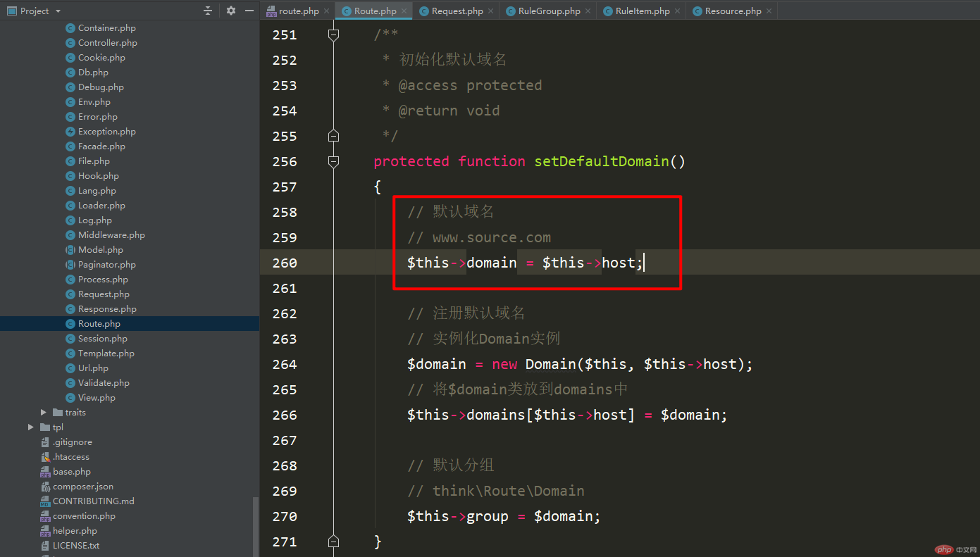
Task: Click the helper.php file icon
Action: (x=45, y=531)
